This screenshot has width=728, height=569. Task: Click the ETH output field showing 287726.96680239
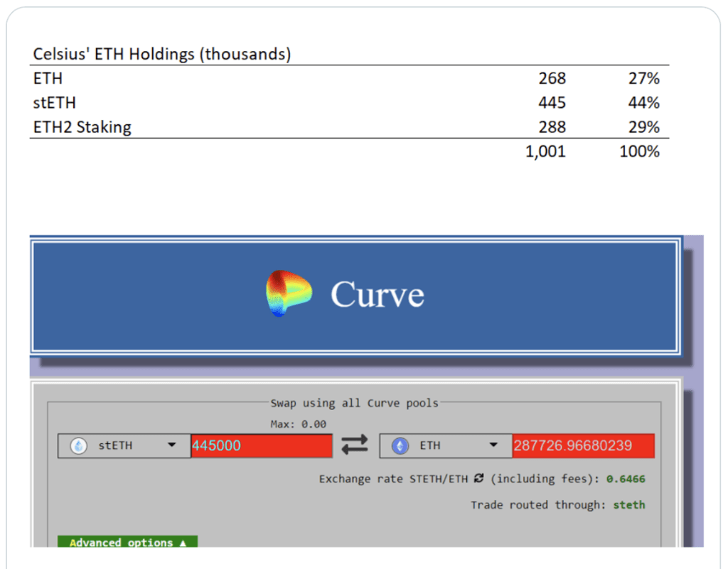coord(582,446)
